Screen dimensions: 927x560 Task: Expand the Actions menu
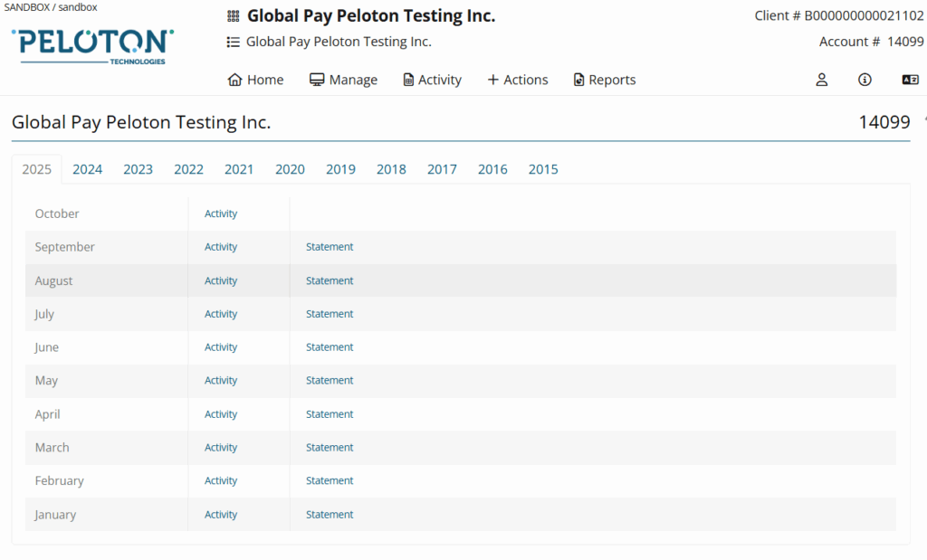[x=518, y=80]
